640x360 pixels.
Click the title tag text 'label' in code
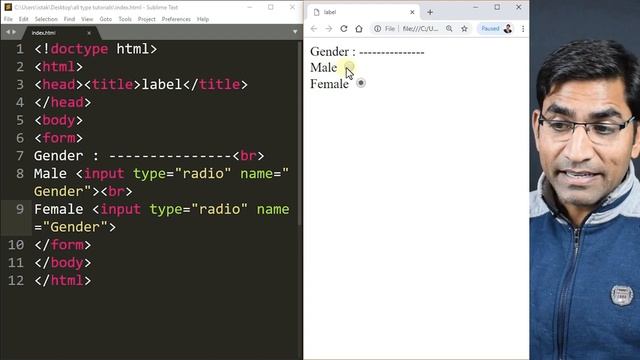162,84
